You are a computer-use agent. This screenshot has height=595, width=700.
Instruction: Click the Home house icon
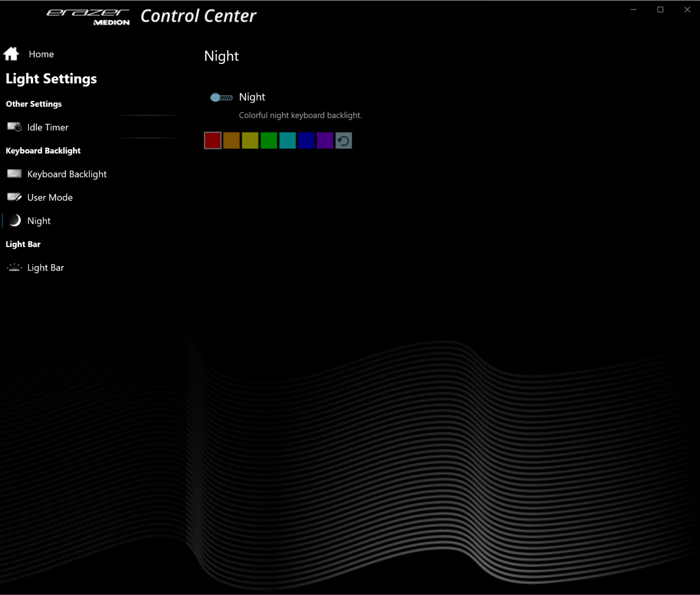11,54
